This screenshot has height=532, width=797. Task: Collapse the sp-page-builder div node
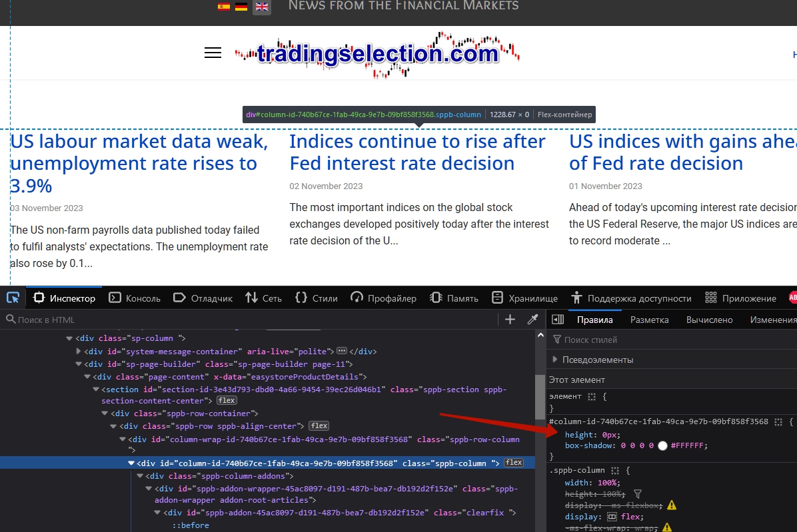pos(79,364)
